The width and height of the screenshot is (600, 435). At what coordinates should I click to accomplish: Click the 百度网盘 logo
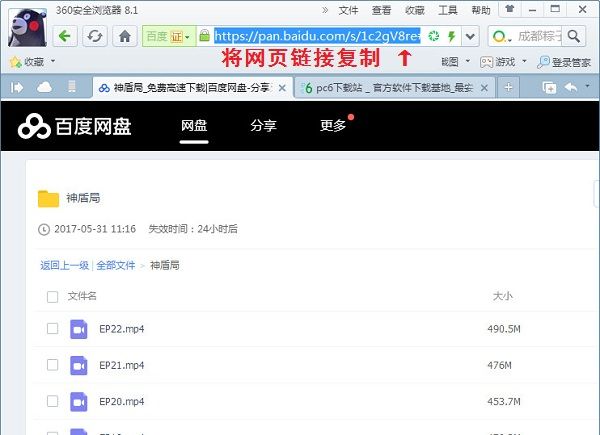pos(75,126)
